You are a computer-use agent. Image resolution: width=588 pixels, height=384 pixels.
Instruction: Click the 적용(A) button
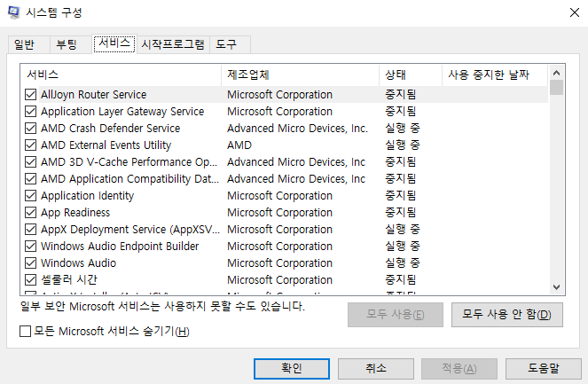(459, 369)
